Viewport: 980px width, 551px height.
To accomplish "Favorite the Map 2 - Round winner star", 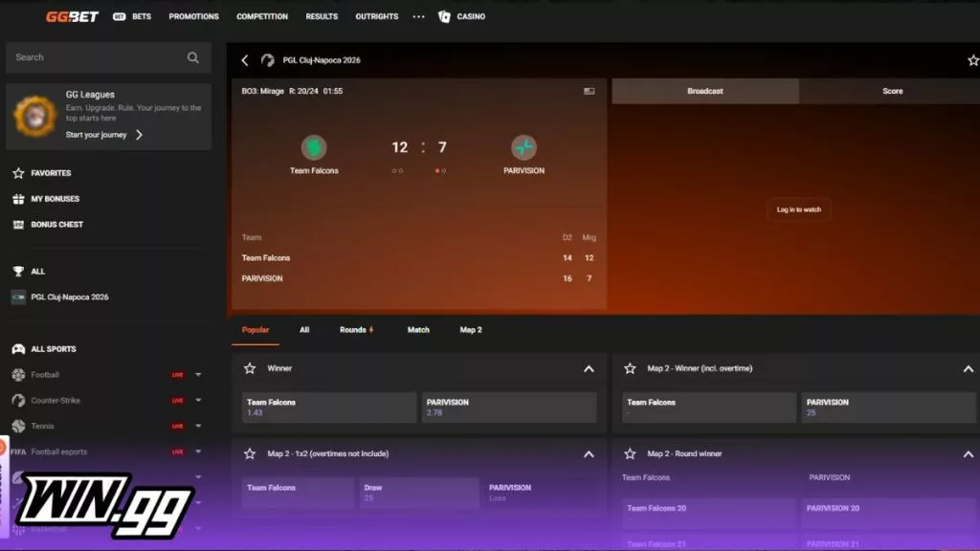I will [630, 453].
